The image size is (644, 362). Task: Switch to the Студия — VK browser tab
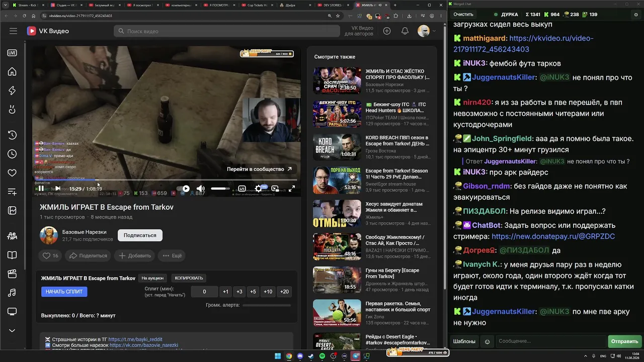(67, 5)
